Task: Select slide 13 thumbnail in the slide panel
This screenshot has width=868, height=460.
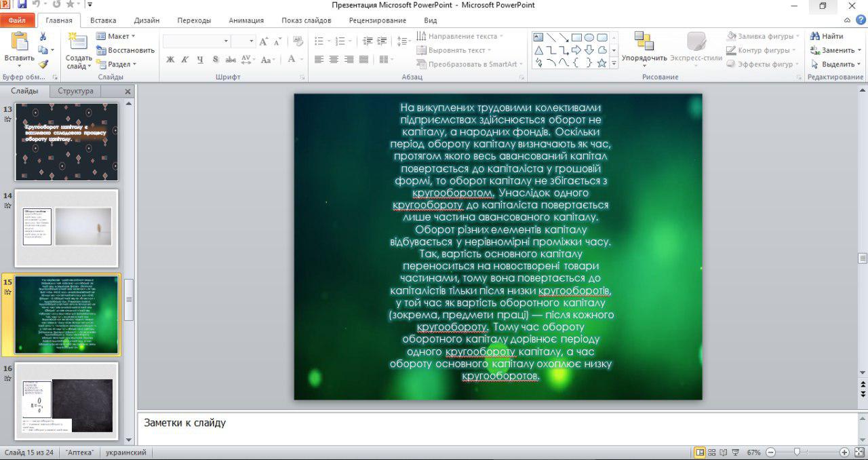Action: coord(66,142)
